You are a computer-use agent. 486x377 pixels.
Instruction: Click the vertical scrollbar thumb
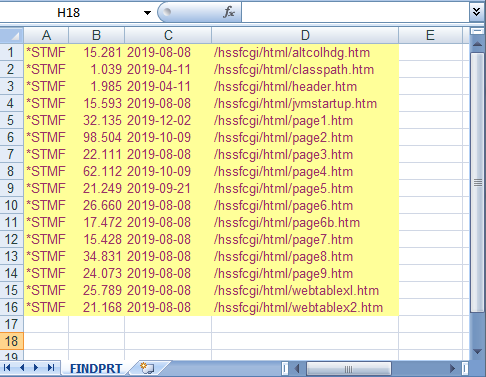click(478, 182)
